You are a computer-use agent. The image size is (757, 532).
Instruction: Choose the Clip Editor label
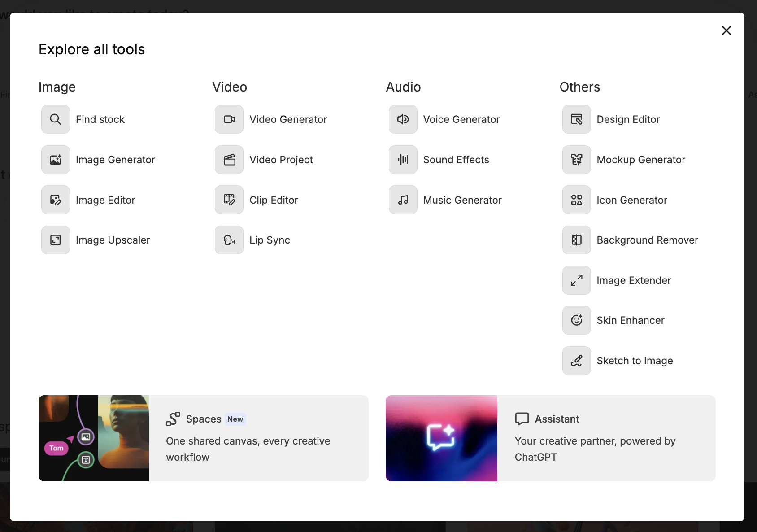[274, 200]
